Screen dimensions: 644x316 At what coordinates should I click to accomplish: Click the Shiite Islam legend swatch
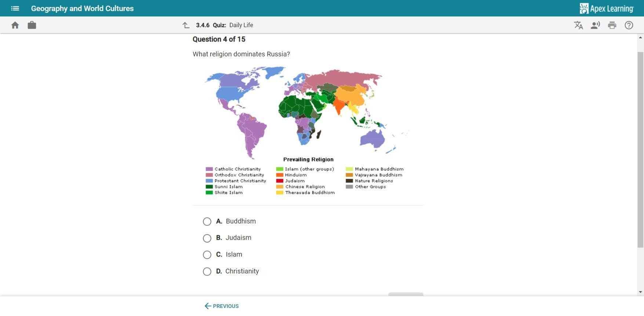209,193
